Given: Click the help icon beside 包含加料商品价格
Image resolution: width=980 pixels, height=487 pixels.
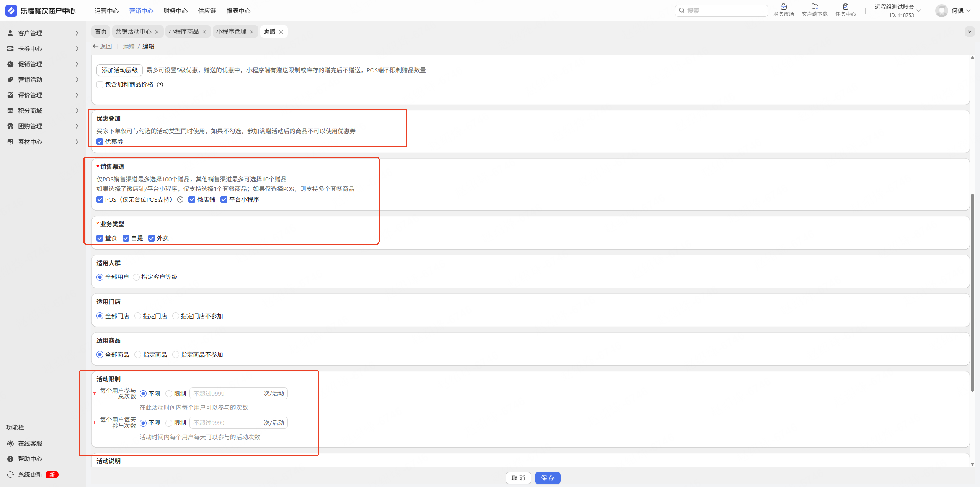Looking at the screenshot, I should pos(160,85).
